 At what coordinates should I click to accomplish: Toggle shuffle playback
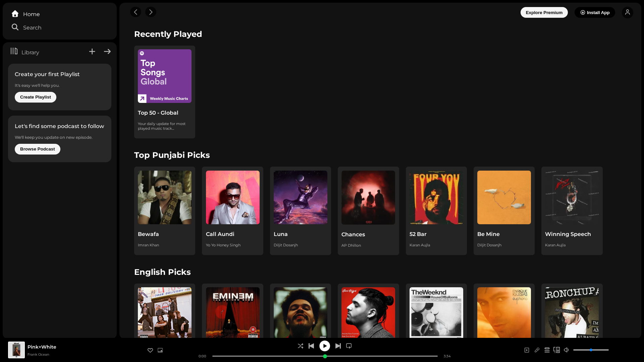coord(301,346)
